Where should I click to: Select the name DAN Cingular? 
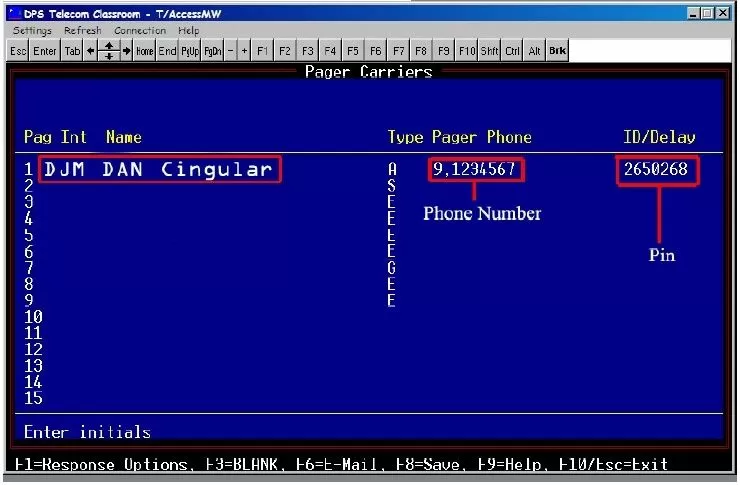(187, 169)
